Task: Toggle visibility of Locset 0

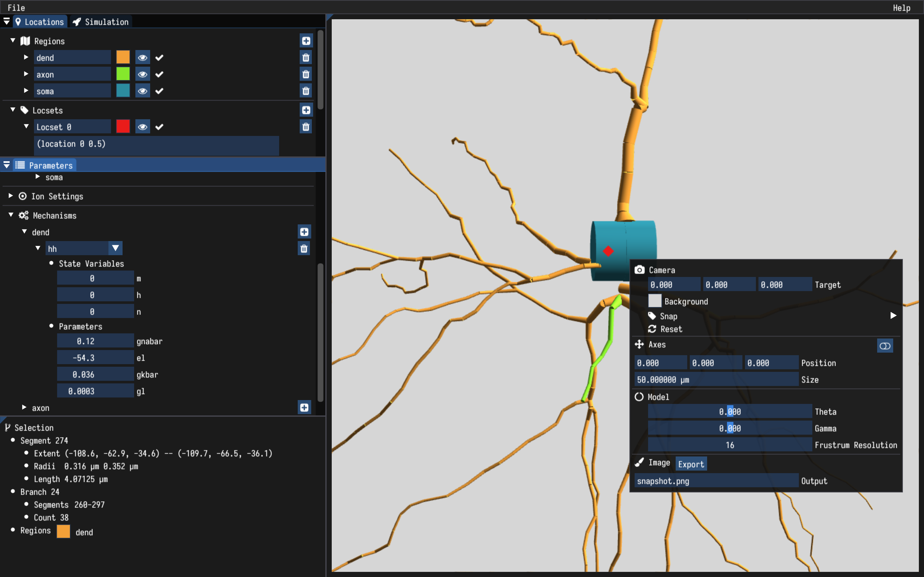Action: [x=142, y=126]
